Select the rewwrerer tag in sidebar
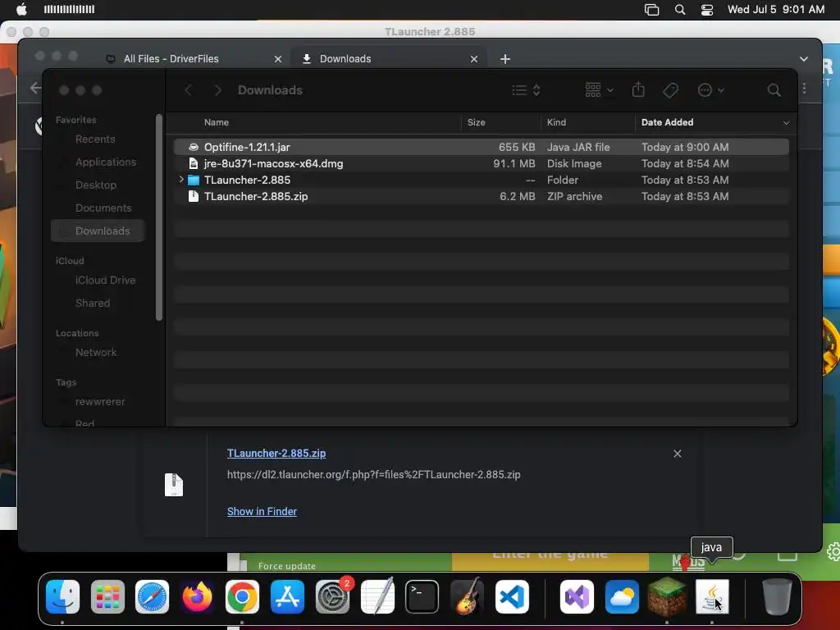 click(x=99, y=402)
